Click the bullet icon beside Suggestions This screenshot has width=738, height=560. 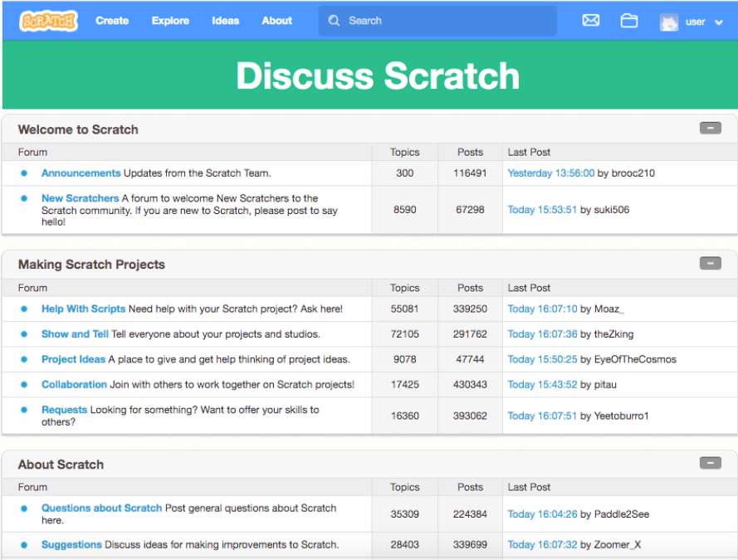24,545
